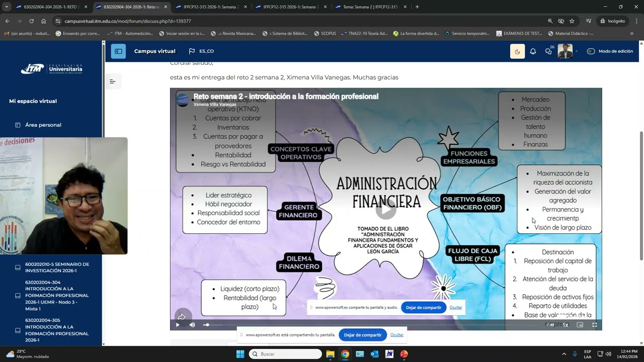Open EXÁMENES DE TEST bookmark
Viewport: 644px width, 362px height.
click(x=519, y=34)
